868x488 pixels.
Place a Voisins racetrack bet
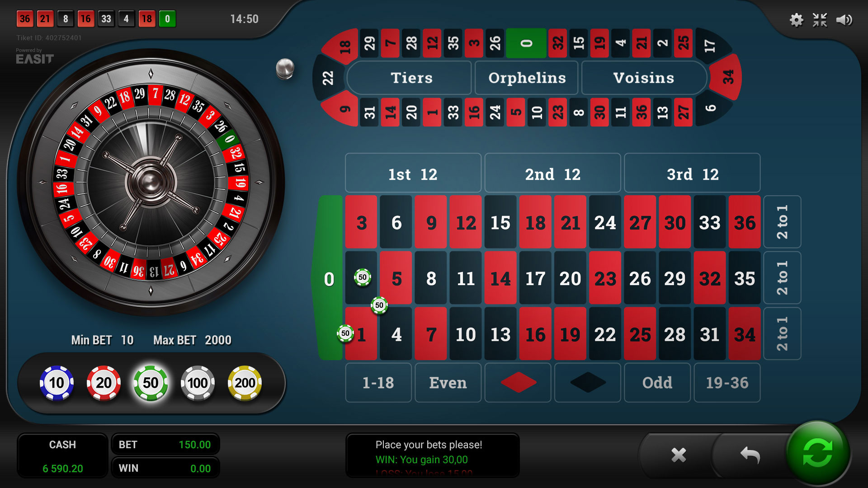click(x=644, y=78)
